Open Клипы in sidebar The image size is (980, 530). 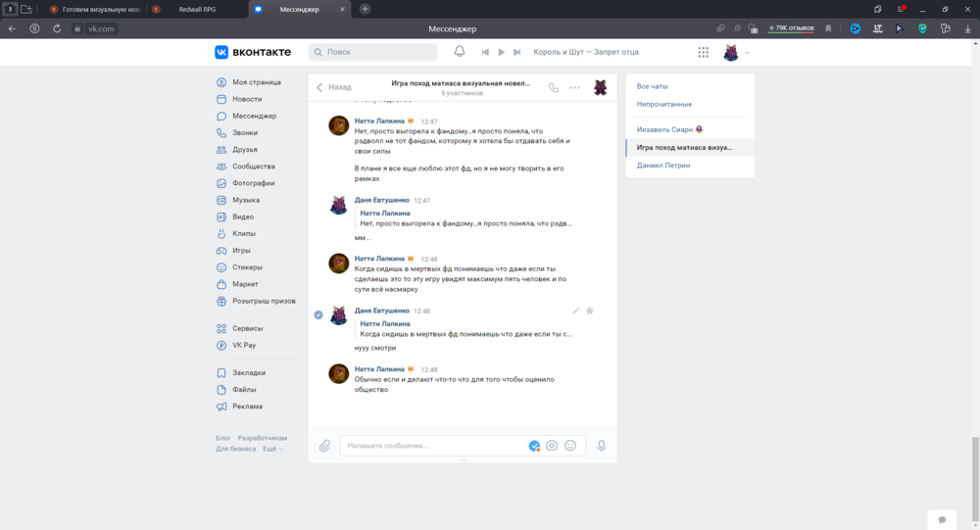[236, 234]
